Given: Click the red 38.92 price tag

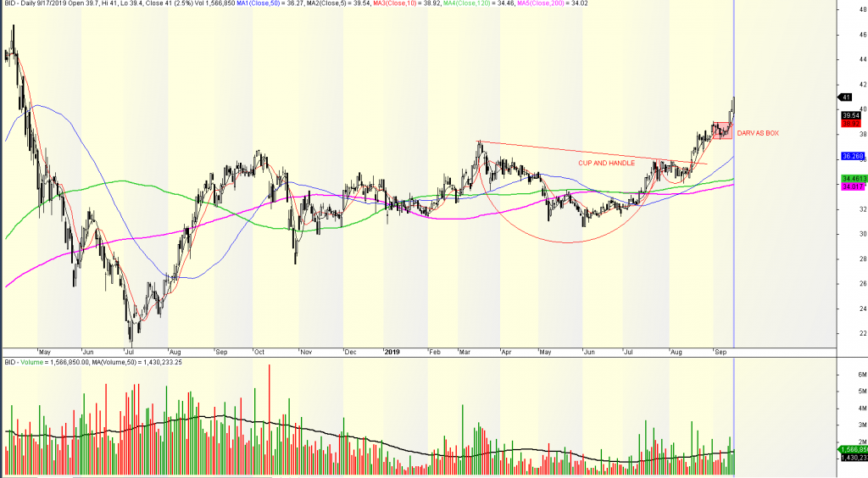Looking at the screenshot, I should pos(849,124).
